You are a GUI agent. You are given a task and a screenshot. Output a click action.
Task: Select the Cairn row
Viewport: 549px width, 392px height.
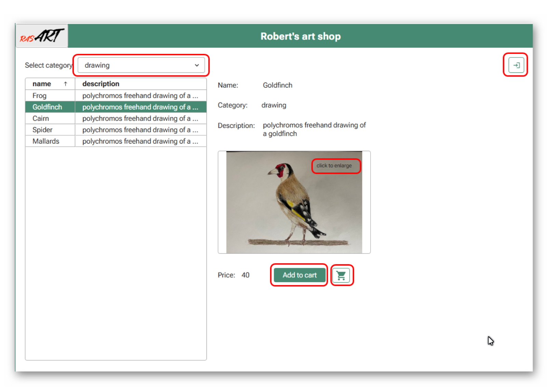tap(116, 118)
